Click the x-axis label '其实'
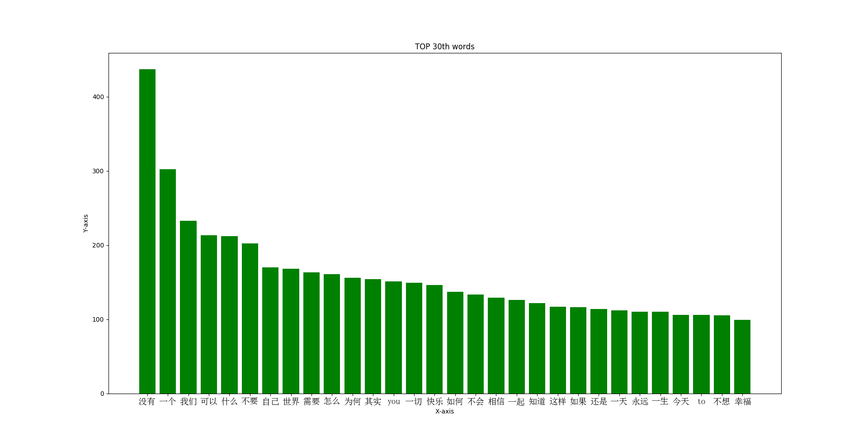Screen dimensions: 868x442 click(x=373, y=401)
